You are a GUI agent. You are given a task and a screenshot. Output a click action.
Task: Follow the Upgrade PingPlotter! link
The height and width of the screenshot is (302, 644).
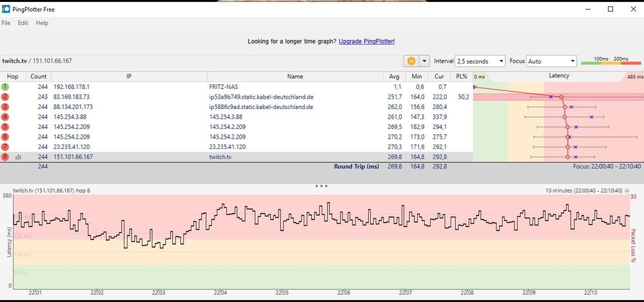point(367,41)
